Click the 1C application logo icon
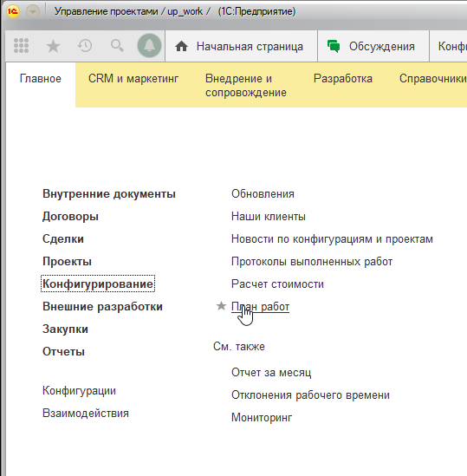This screenshot has height=476, width=467. point(13,11)
